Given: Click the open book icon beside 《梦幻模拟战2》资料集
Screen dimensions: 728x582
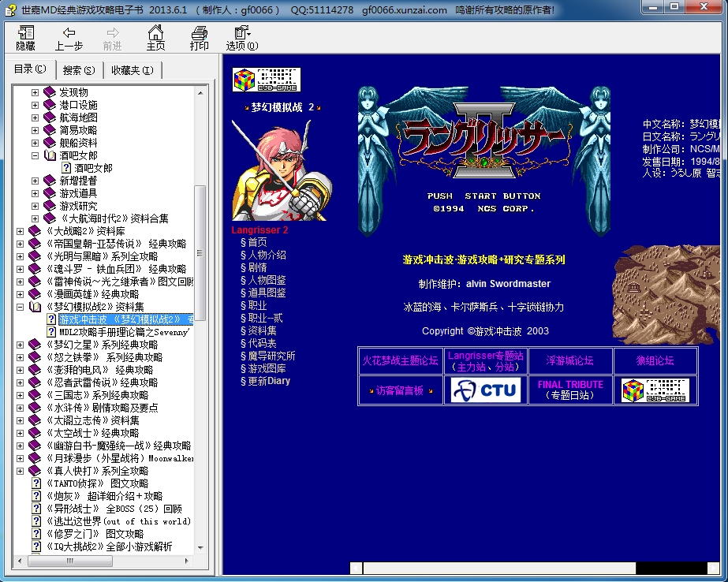Looking at the screenshot, I should (33, 307).
